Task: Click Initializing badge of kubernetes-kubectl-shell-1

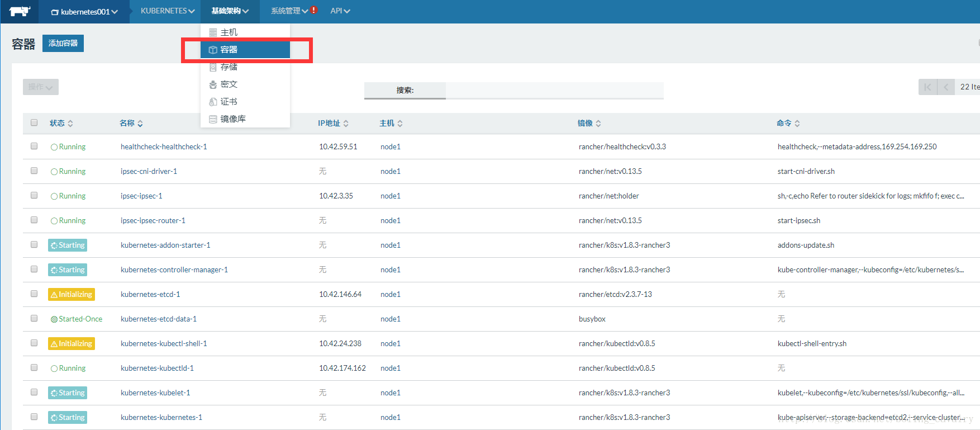Action: click(72, 343)
